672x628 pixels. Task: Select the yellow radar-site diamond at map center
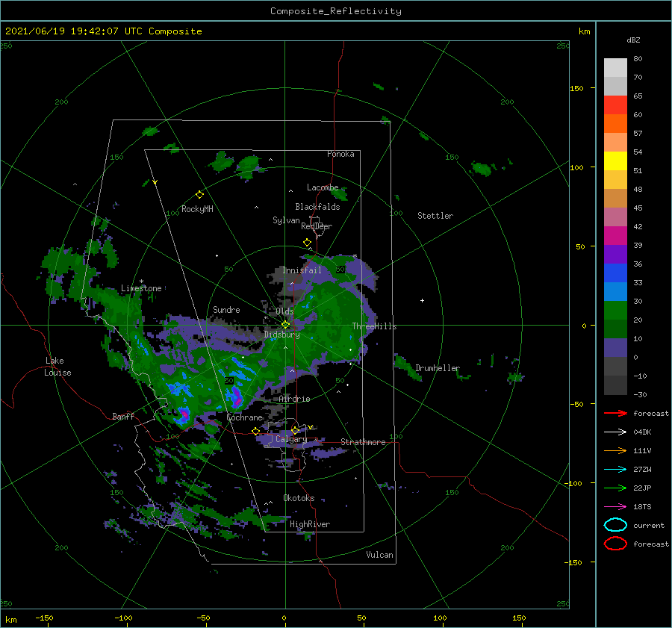click(285, 325)
